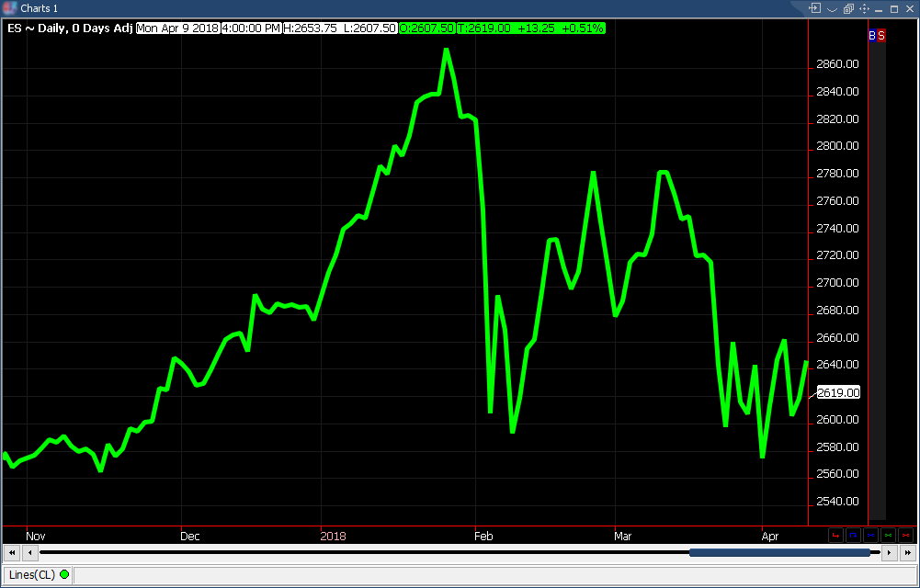Click the red step-right arrow icon
The image size is (920, 588).
tap(835, 536)
